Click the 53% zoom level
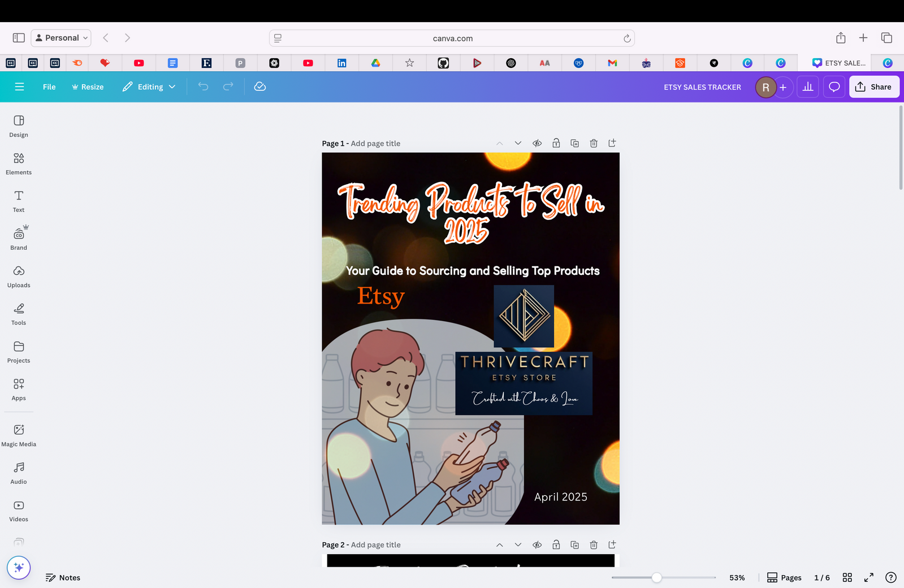This screenshot has height=588, width=904. tap(737, 577)
